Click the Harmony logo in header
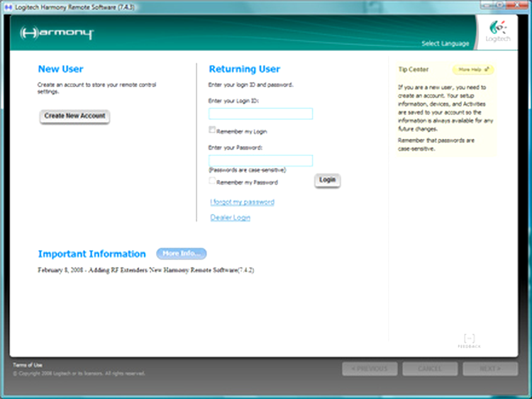This screenshot has height=399, width=532. point(57,33)
